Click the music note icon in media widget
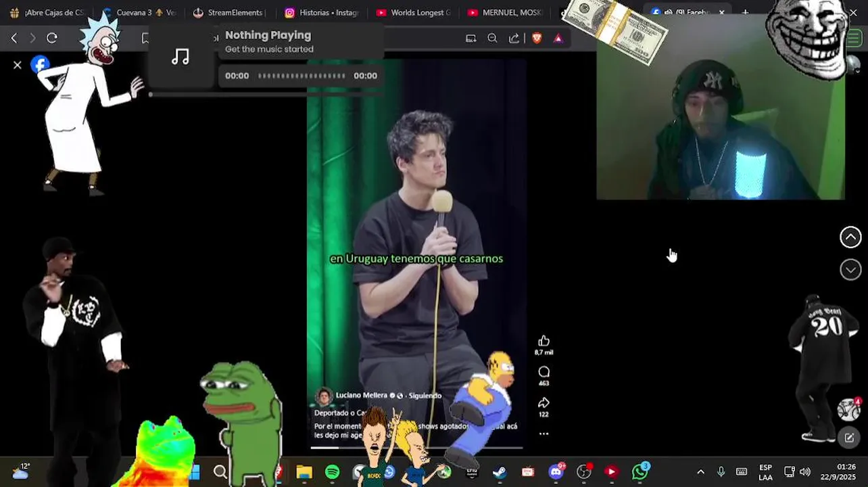868x487 pixels. 180,57
